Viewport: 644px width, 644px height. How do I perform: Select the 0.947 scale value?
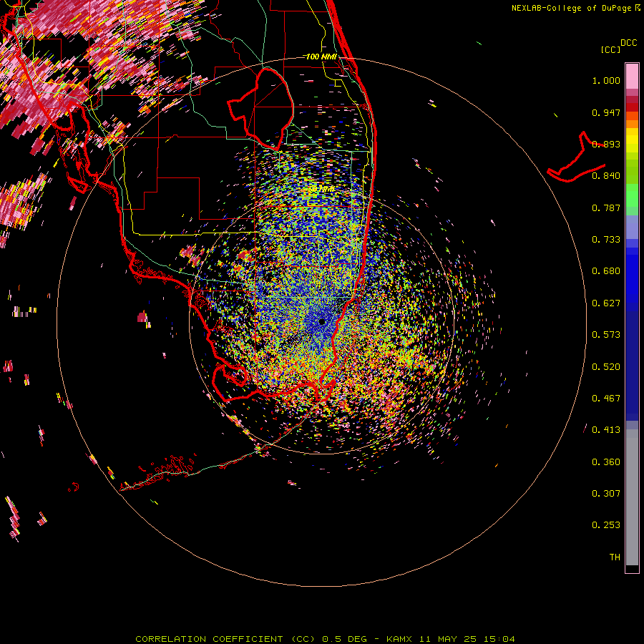(606, 112)
